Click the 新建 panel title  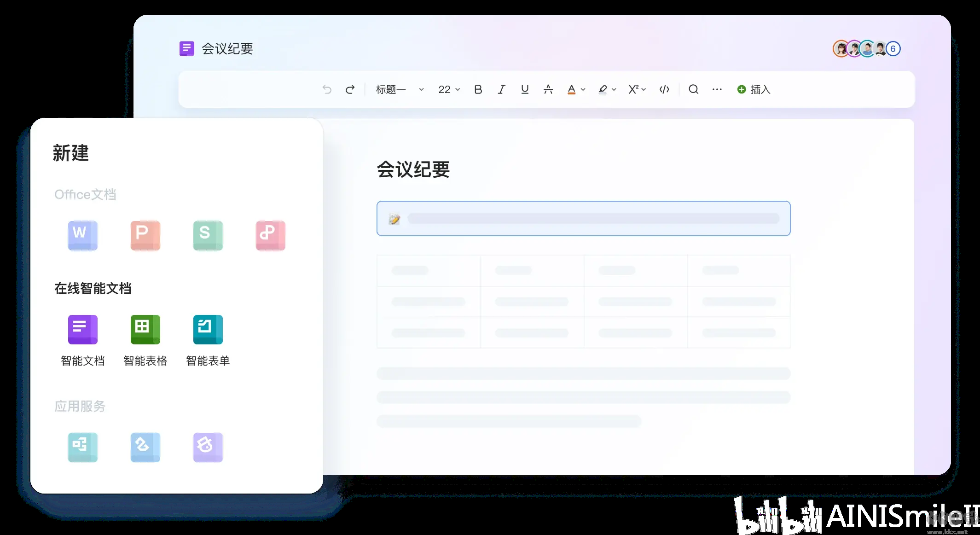coord(71,153)
